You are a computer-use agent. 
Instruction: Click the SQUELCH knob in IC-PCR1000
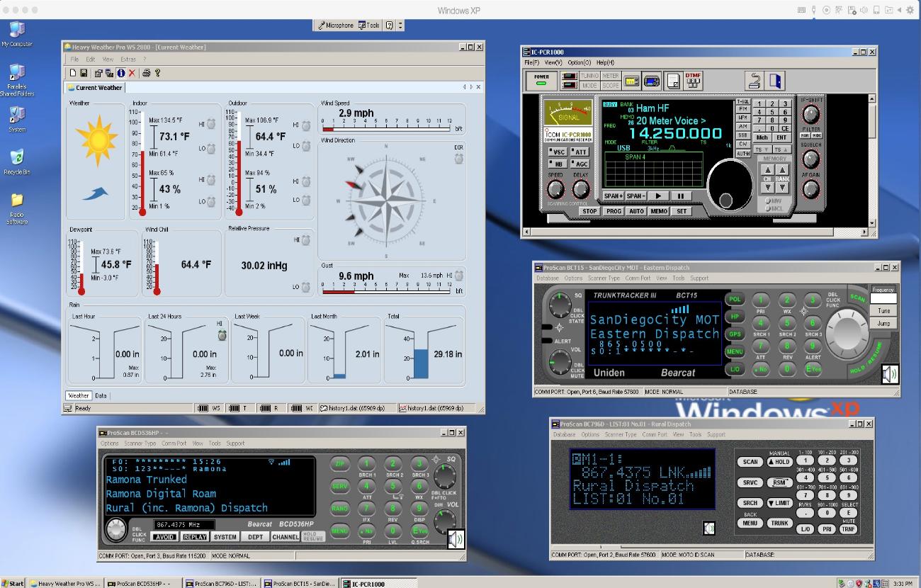810,160
